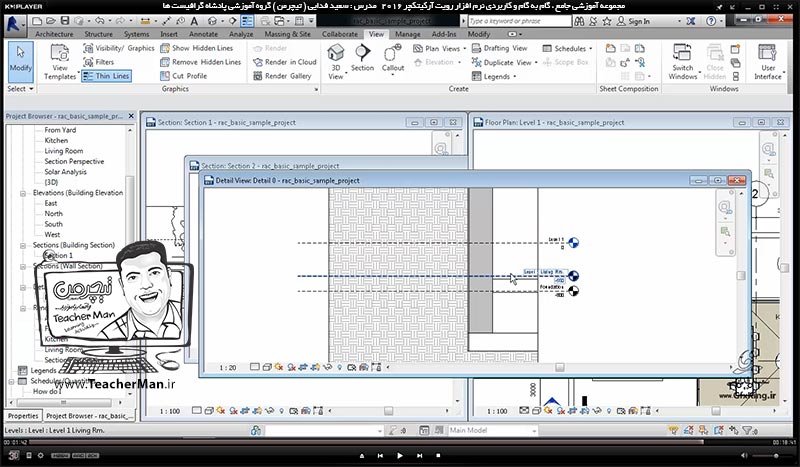
Task: Open Filters dialog
Action: point(99,62)
